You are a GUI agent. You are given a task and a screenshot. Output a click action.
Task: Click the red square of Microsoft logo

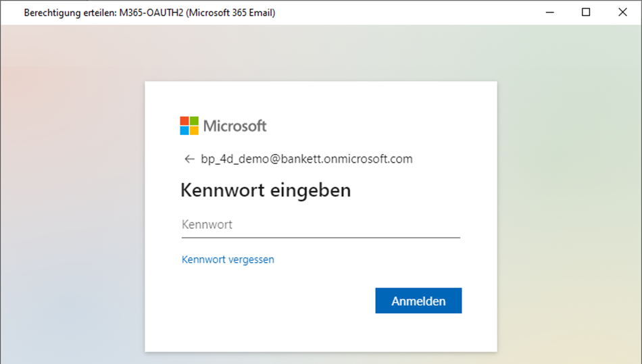coord(184,121)
